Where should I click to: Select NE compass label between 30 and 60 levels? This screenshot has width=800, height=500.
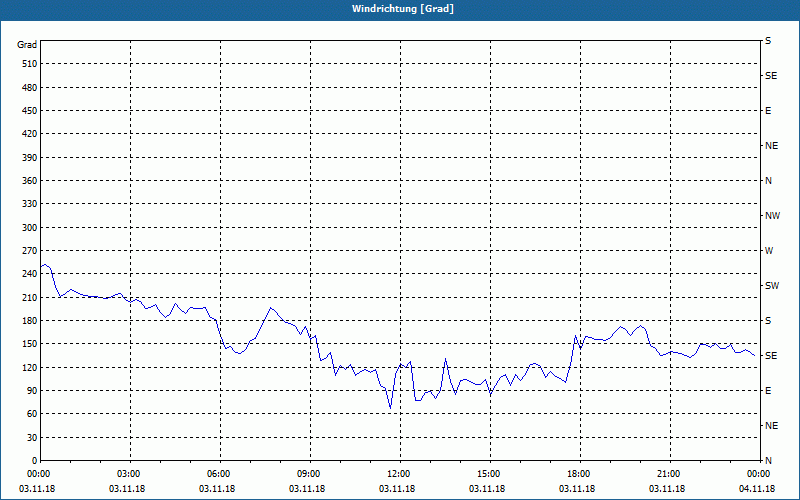pyautogui.click(x=771, y=426)
